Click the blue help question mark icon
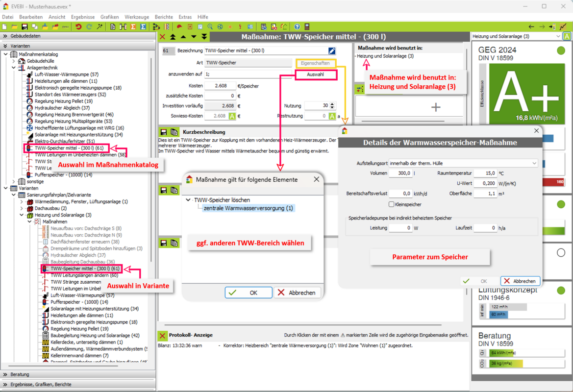 coord(297,26)
